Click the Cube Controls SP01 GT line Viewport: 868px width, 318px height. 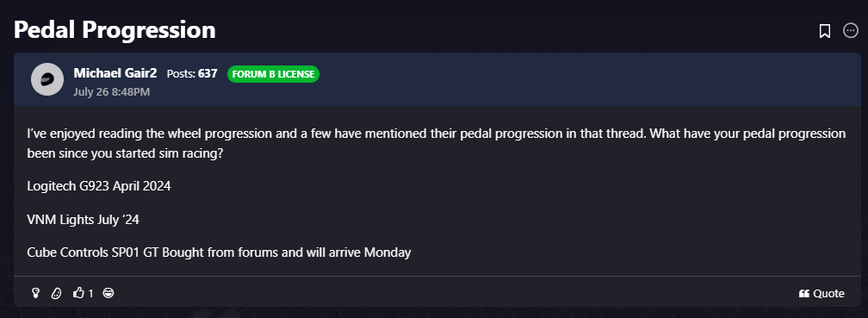[220, 253]
